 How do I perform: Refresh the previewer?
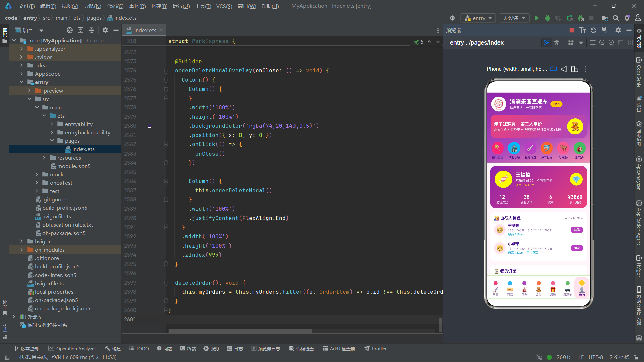click(593, 30)
